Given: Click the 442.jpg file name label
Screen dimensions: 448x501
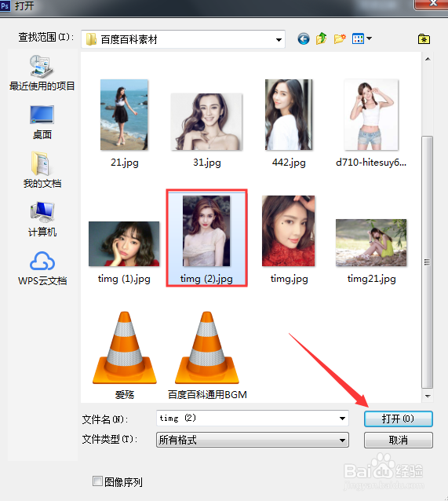Looking at the screenshot, I should 289,163.
